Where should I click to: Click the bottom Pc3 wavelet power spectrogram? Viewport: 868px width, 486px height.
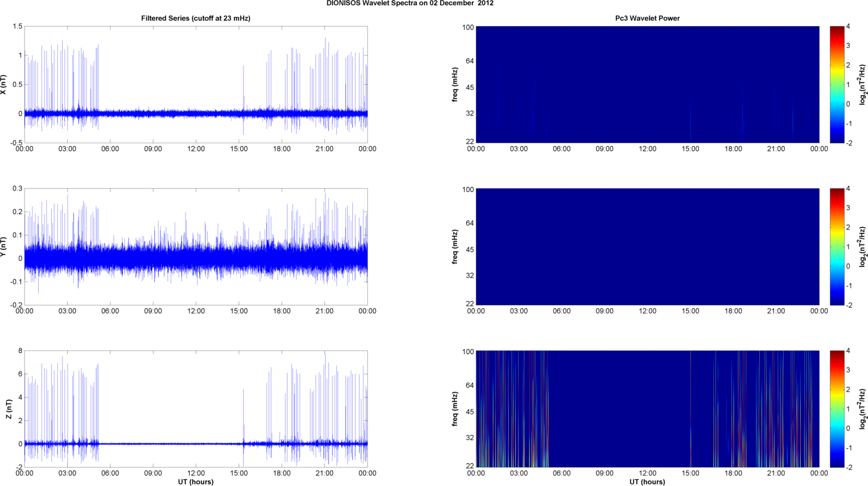647,409
